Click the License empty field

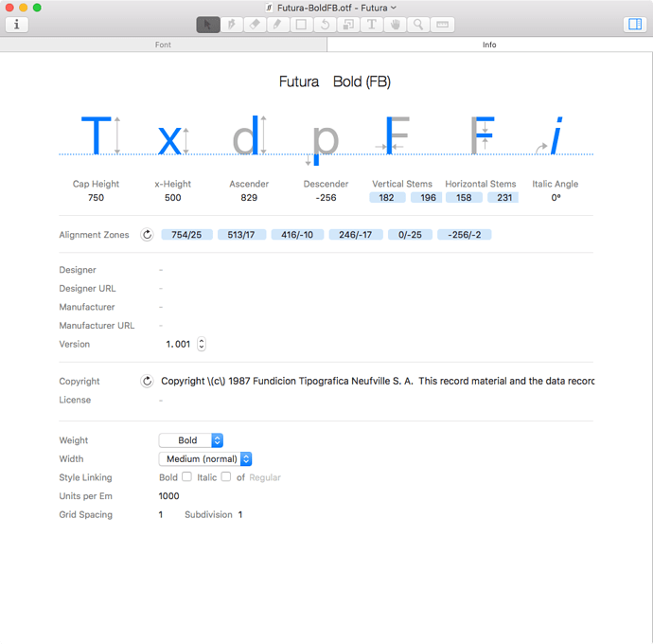161,401
